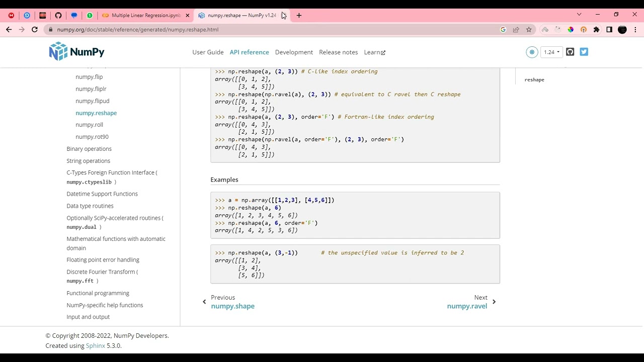This screenshot has width=644, height=362.
Task: Click the link-chain extension icon
Action: click(545, 30)
